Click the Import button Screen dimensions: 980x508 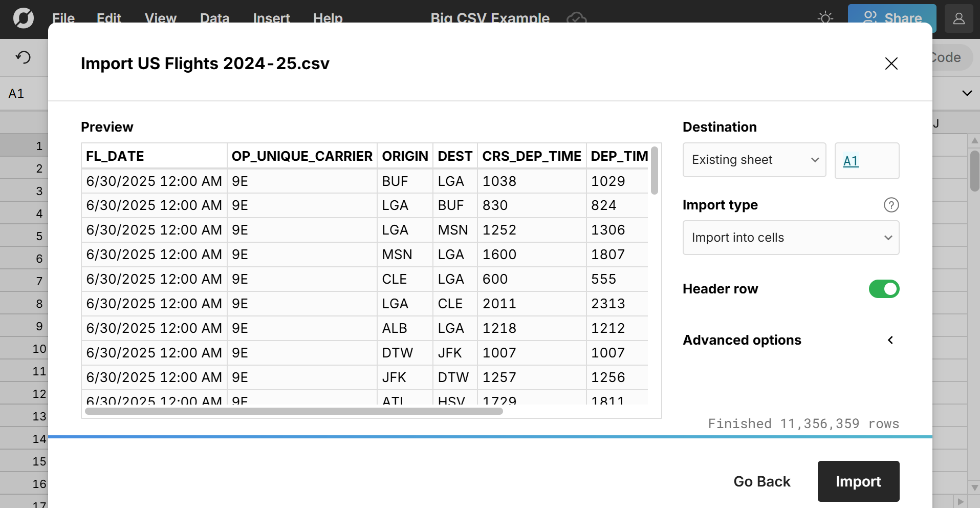click(858, 481)
